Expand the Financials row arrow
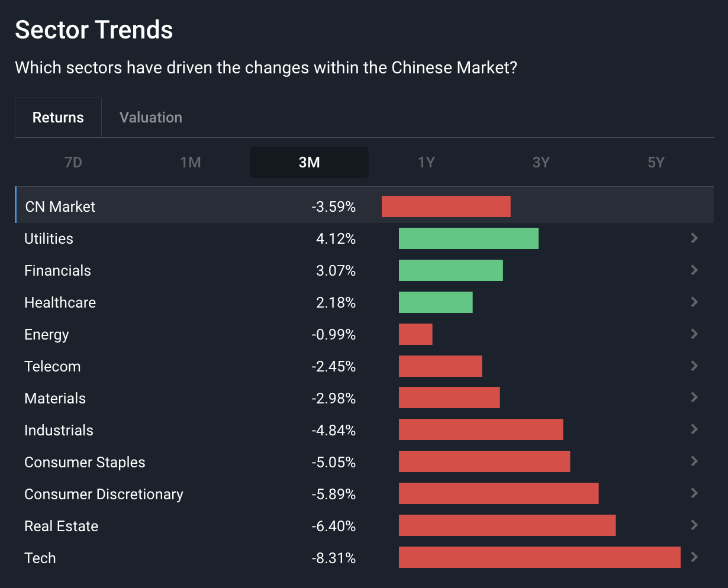The image size is (728, 588). click(x=694, y=270)
